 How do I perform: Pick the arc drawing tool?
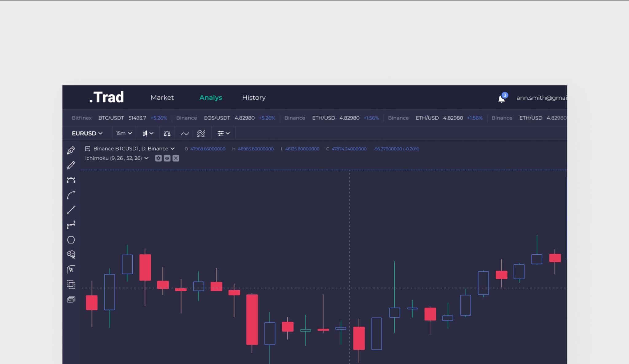click(x=71, y=195)
